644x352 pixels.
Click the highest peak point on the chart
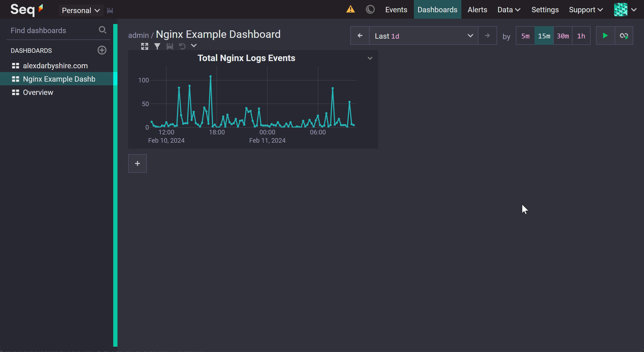210,76
